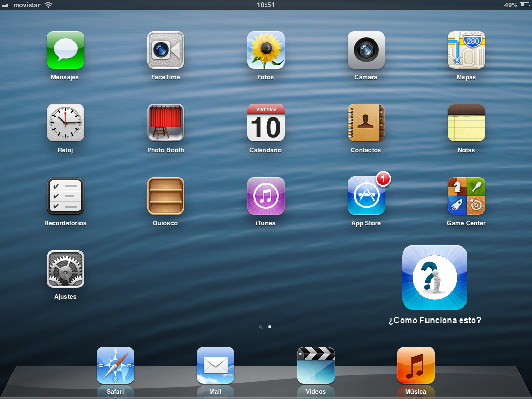Image resolution: width=532 pixels, height=399 pixels.
Task: Tap the cellular signal bars
Action: tap(6, 5)
